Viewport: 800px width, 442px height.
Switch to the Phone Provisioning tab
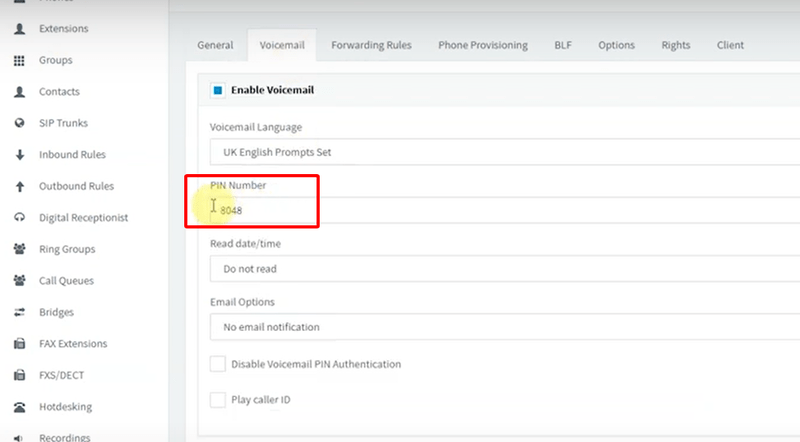(482, 46)
